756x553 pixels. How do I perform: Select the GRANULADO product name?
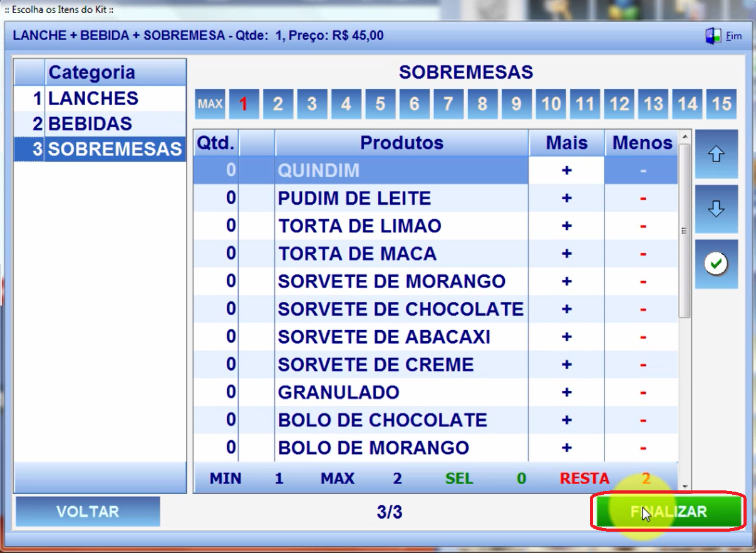pyautogui.click(x=339, y=393)
